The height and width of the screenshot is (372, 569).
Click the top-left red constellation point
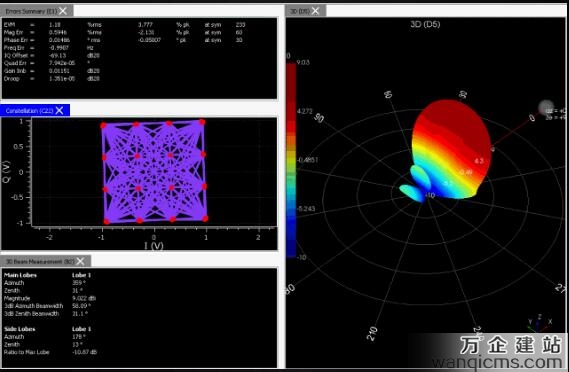click(103, 126)
